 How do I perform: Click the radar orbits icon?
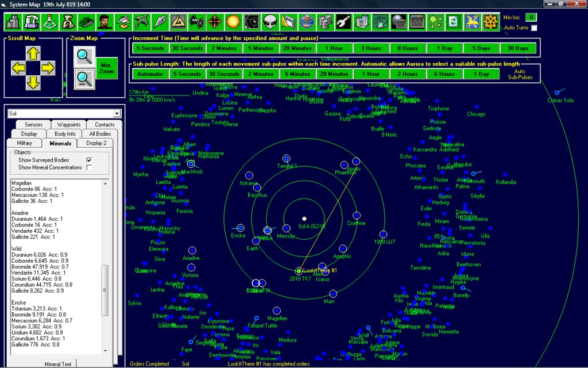(x=252, y=22)
